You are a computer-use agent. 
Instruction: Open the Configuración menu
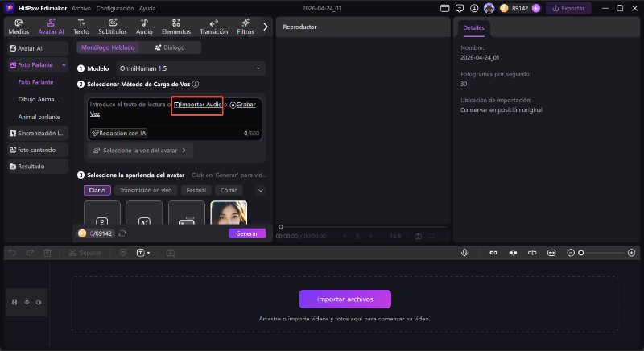point(115,8)
